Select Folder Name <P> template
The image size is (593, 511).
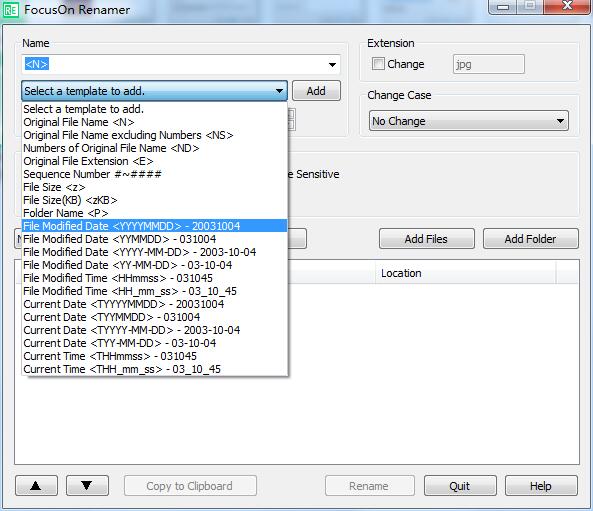tap(155, 213)
